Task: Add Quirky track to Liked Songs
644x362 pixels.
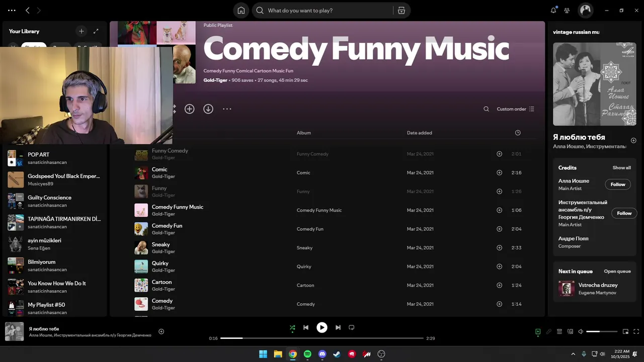Action: [499, 266]
